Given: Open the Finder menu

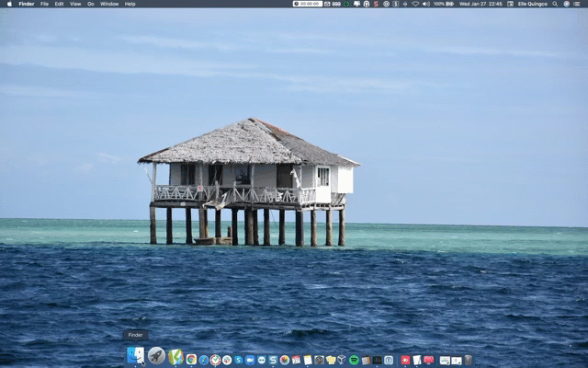Looking at the screenshot, I should click(27, 4).
